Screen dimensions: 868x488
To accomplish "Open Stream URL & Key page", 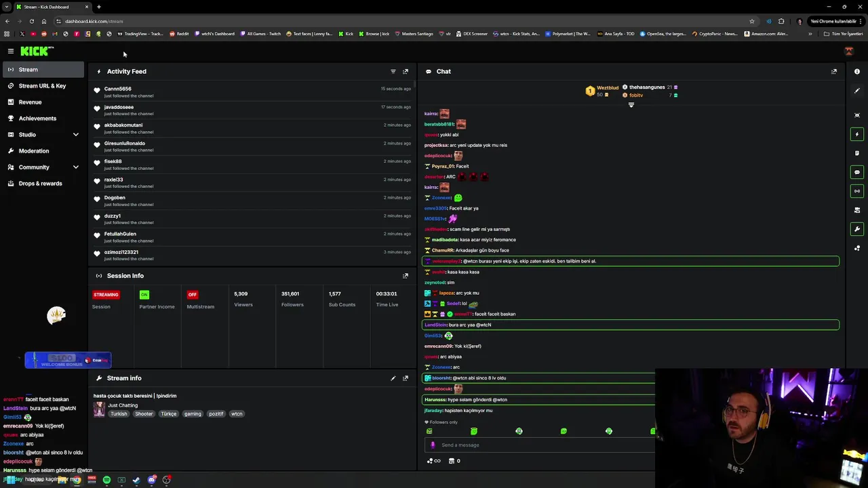I will (43, 86).
